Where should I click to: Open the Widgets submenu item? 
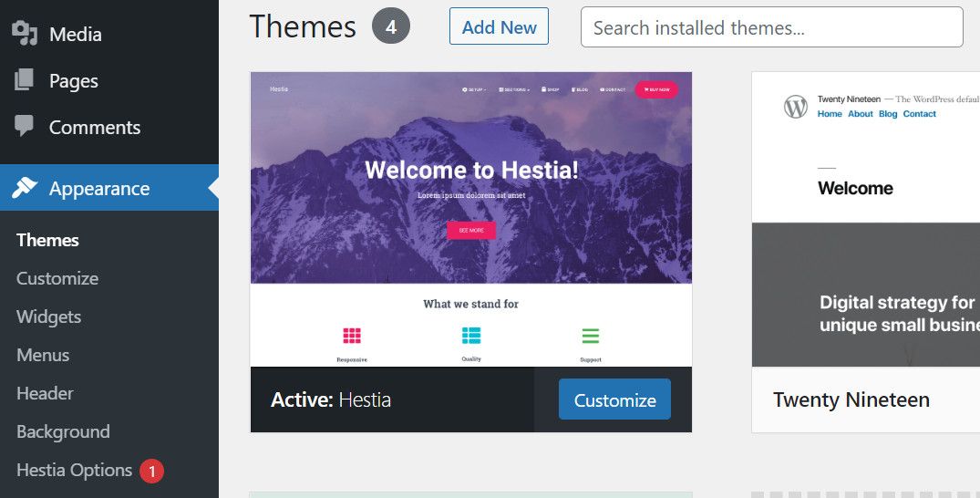[x=48, y=316]
